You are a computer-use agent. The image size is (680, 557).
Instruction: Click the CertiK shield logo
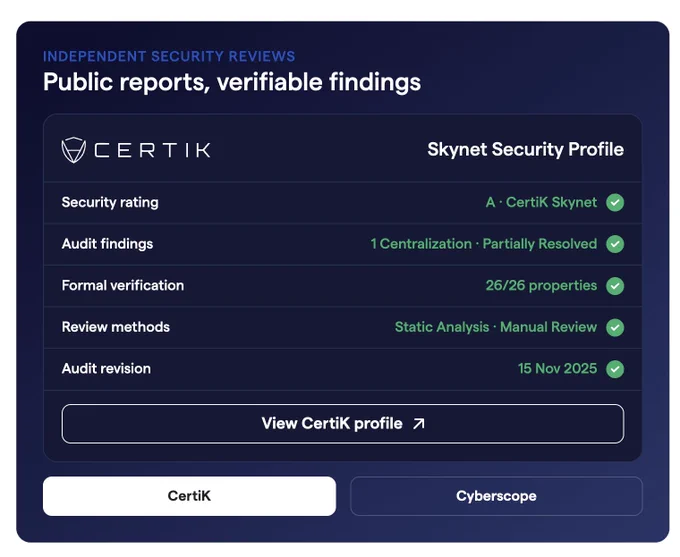click(x=73, y=150)
